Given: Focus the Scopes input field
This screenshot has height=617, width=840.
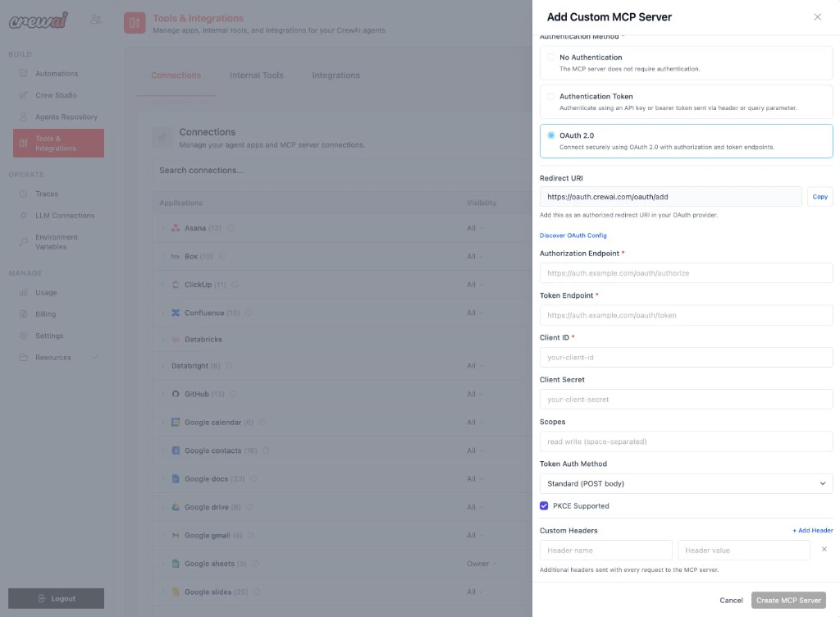Looking at the screenshot, I should pos(686,441).
